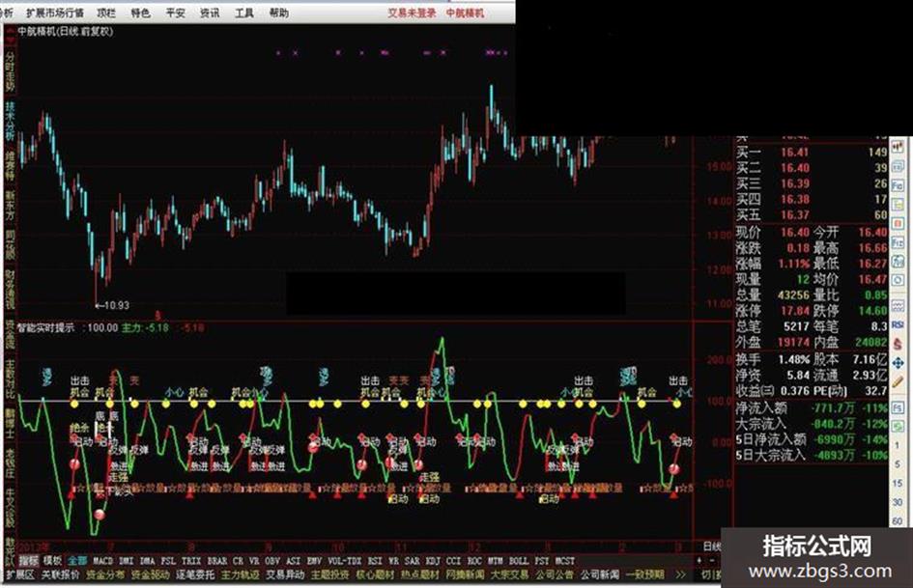
Task: Click the blue four-arrow move icon
Action: (x=898, y=363)
